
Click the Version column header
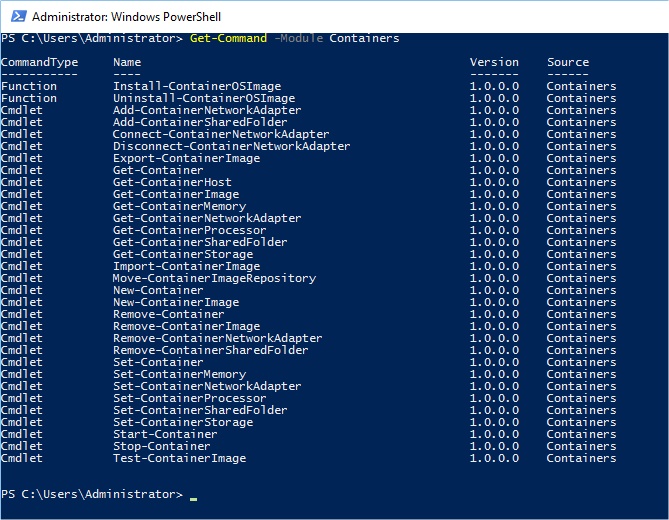coord(494,62)
